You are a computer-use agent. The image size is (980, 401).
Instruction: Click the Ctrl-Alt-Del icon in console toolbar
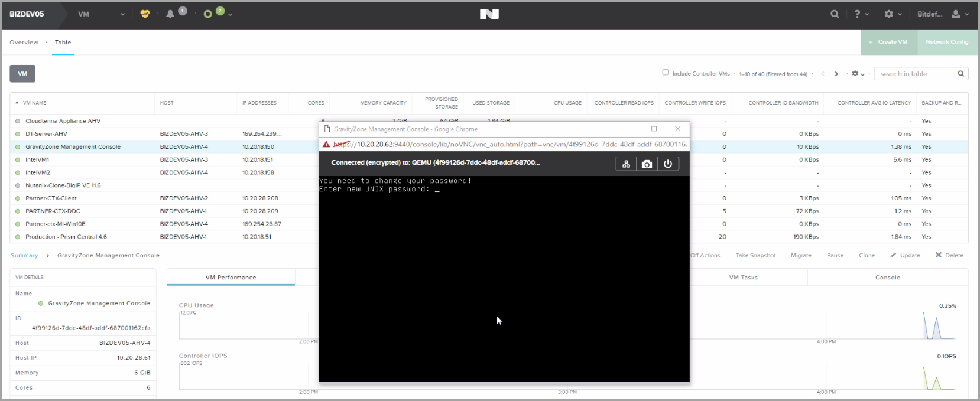click(626, 164)
